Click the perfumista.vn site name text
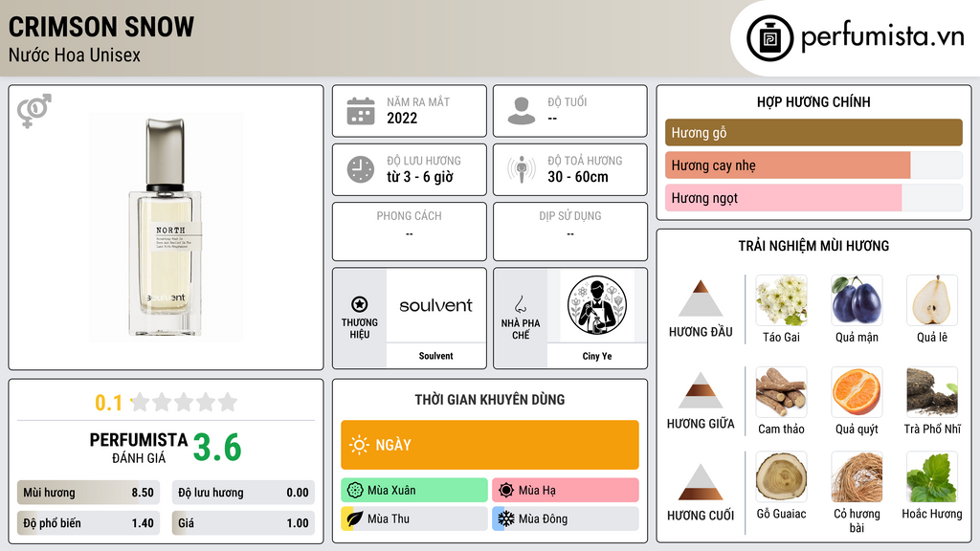 point(882,36)
